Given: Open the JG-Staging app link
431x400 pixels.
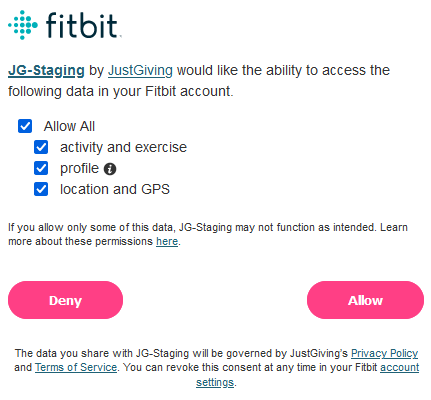Looking at the screenshot, I should [46, 71].
